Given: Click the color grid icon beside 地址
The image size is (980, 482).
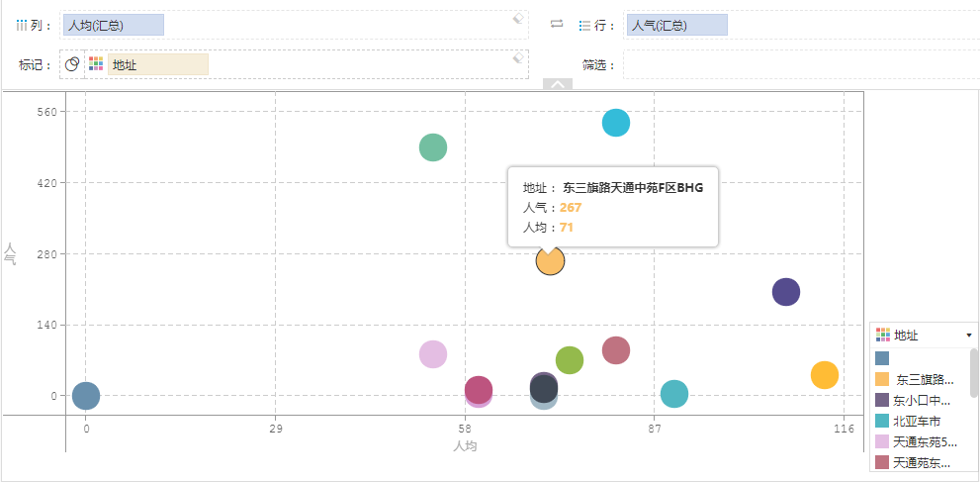Looking at the screenshot, I should pyautogui.click(x=96, y=64).
